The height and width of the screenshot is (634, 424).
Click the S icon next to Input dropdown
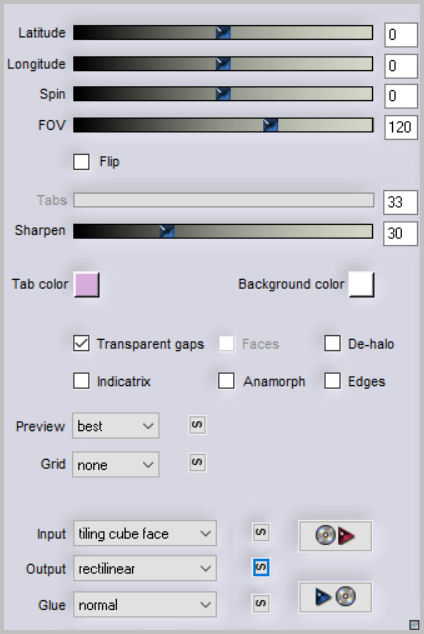(261, 533)
